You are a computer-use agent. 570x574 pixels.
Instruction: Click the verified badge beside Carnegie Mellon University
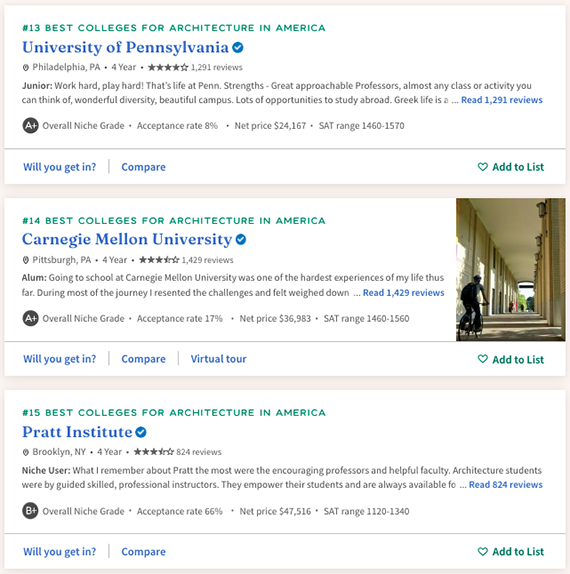[x=241, y=239]
